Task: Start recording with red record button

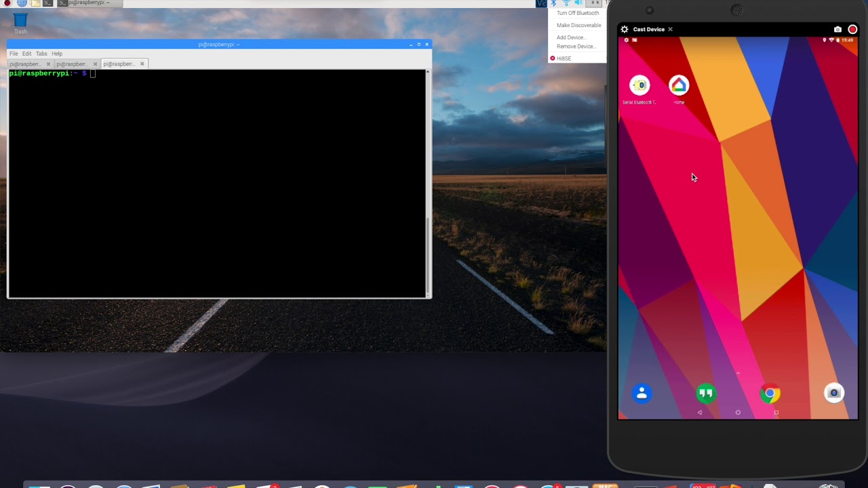Action: 852,29
